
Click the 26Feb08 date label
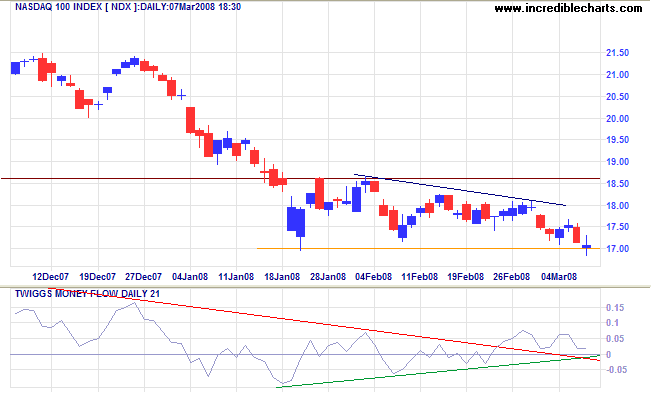pos(512,277)
